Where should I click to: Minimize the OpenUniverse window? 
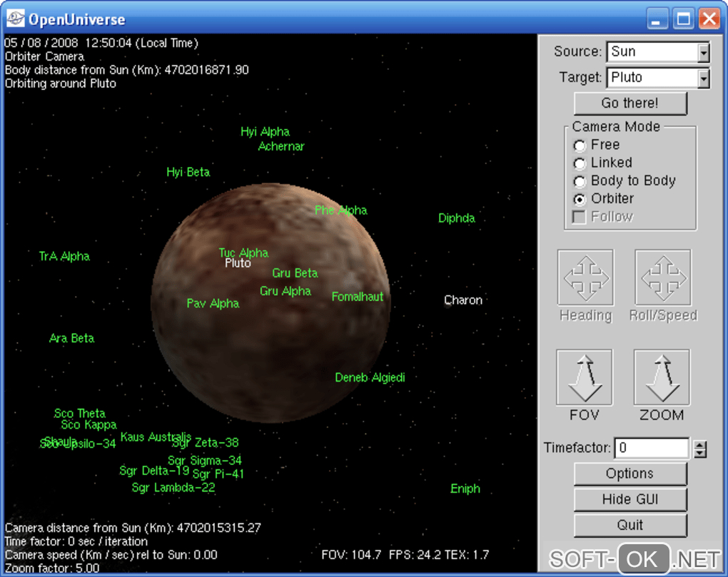coord(659,19)
